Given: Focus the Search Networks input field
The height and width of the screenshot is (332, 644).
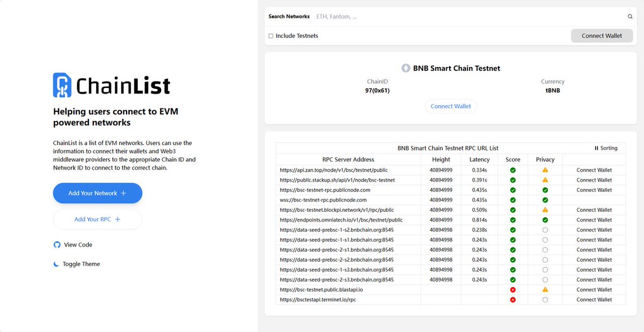Looking at the screenshot, I should [470, 17].
